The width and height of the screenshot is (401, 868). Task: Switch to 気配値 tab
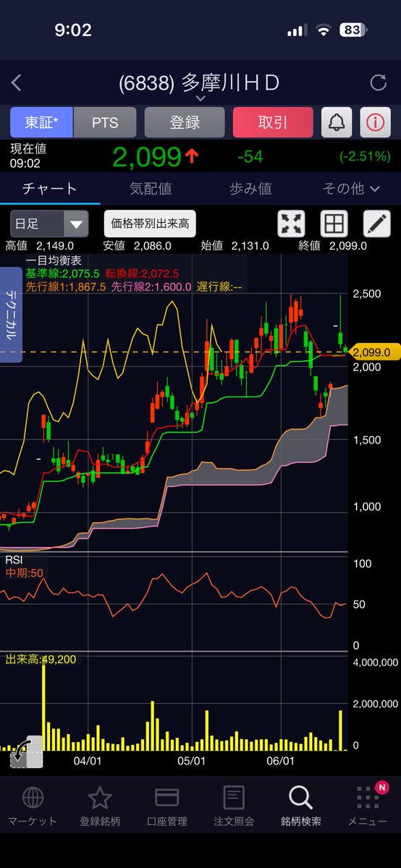(x=151, y=189)
